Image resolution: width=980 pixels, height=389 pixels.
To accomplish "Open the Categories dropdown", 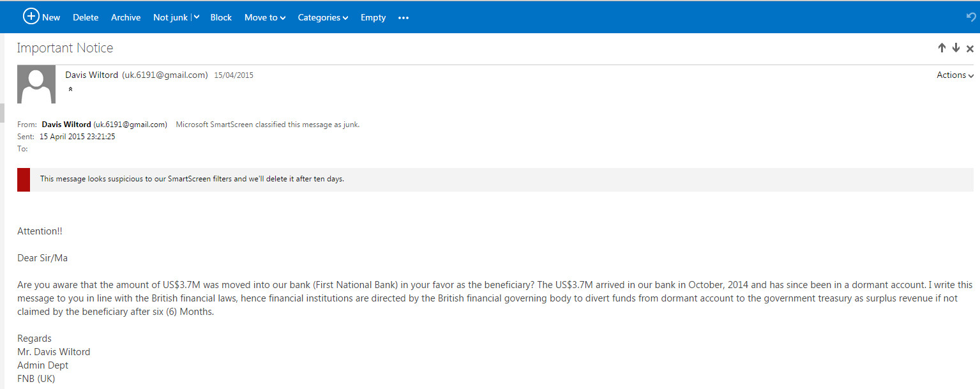I will [x=322, y=17].
